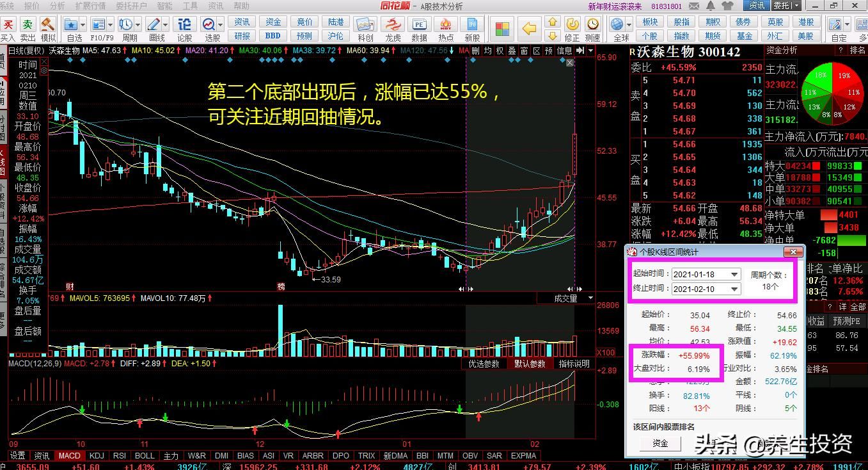Screen dimensions: 868x470
Task: Open the 论股 stock discussion icon
Action: coord(184,29)
